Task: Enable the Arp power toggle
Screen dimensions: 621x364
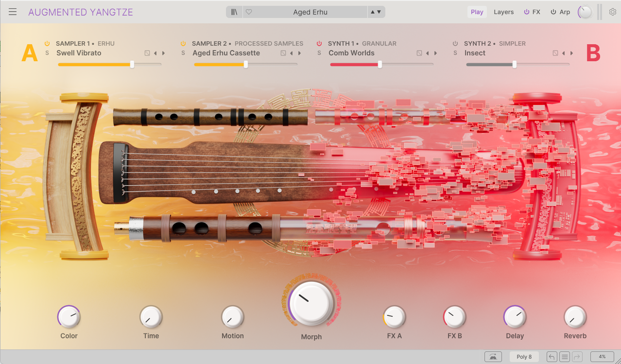Action: pyautogui.click(x=553, y=12)
